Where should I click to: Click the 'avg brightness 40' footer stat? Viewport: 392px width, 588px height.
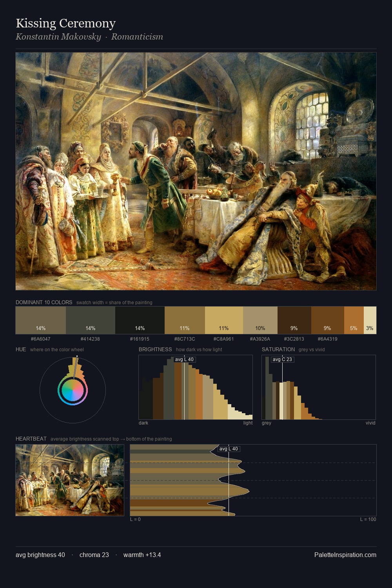tap(40, 555)
